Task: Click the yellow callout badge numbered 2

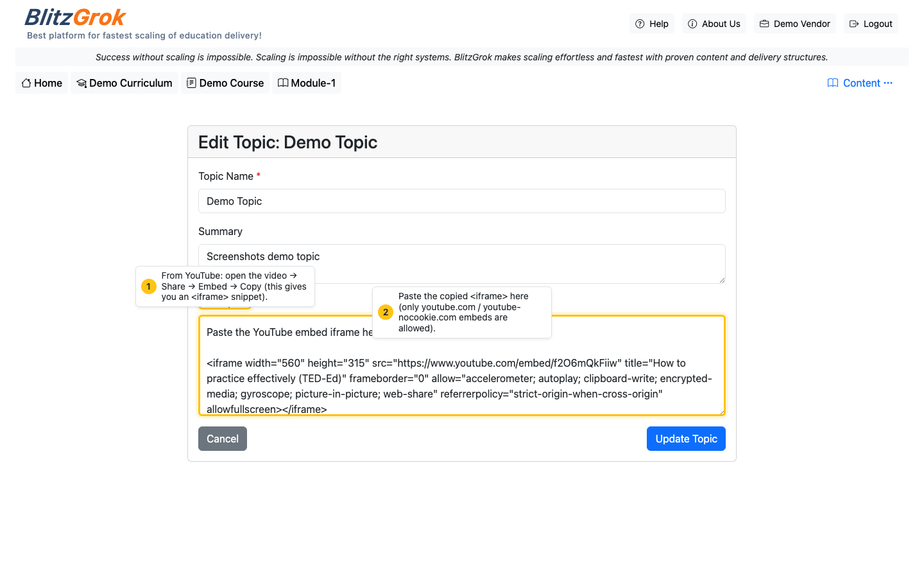Action: [386, 311]
